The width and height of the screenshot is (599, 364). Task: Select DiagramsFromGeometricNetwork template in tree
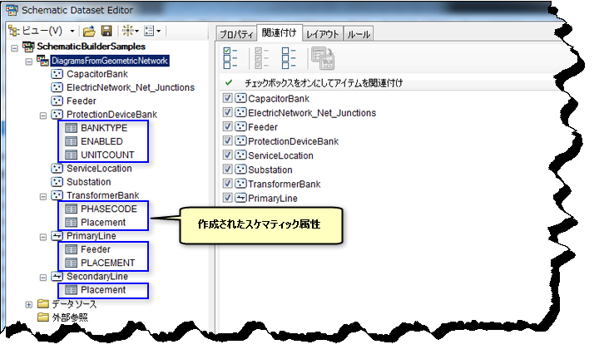click(110, 61)
